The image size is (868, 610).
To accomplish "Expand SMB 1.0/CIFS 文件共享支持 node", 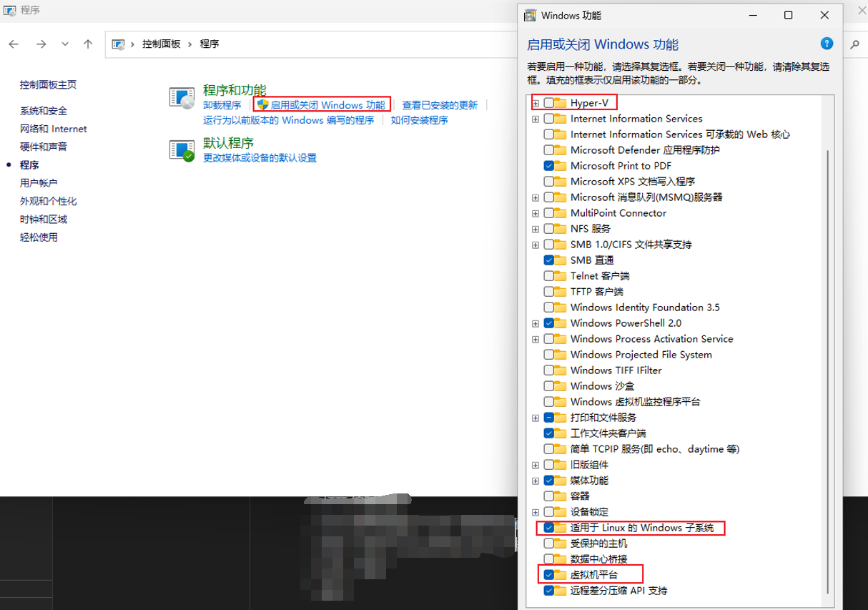I will tap(536, 245).
